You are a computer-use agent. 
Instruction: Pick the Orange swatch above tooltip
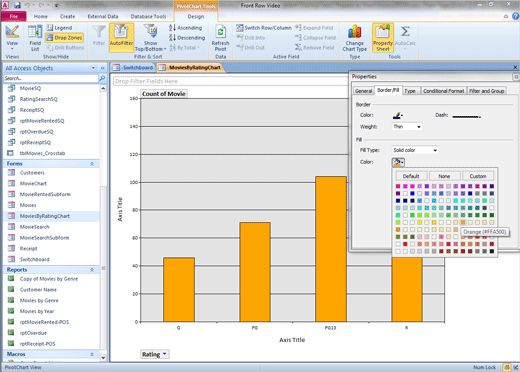[463, 222]
